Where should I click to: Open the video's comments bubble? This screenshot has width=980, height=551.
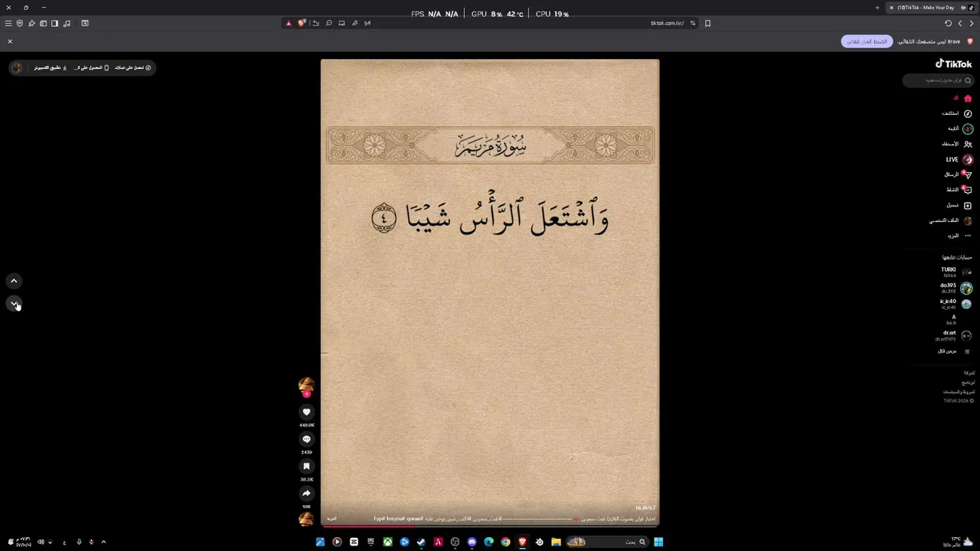pyautogui.click(x=306, y=439)
